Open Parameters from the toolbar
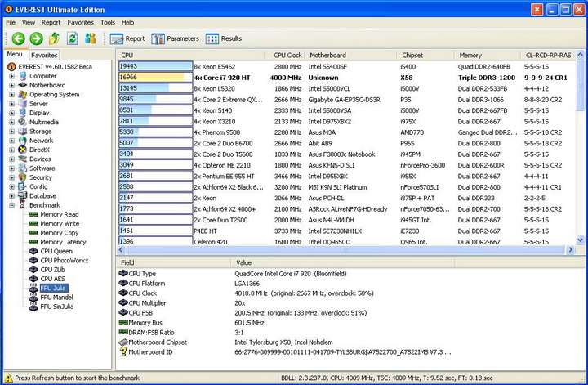Viewport: 588px width, 385px height. click(x=175, y=38)
